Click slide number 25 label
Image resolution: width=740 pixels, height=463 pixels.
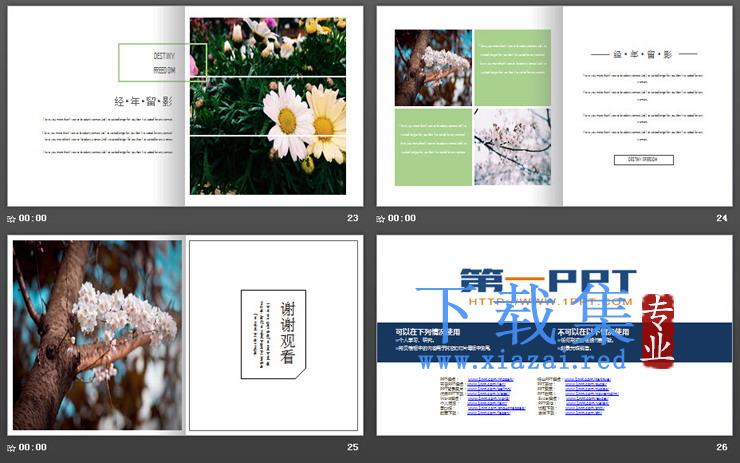353,447
